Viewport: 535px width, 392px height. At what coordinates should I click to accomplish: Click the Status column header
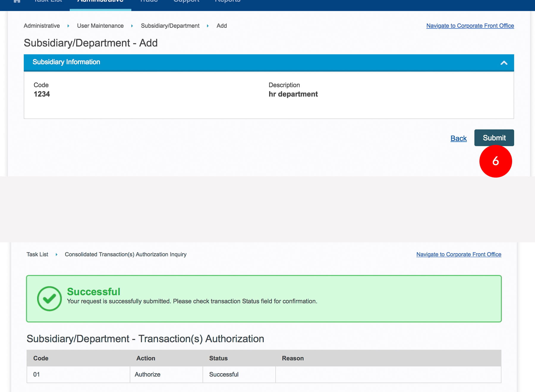coord(218,358)
